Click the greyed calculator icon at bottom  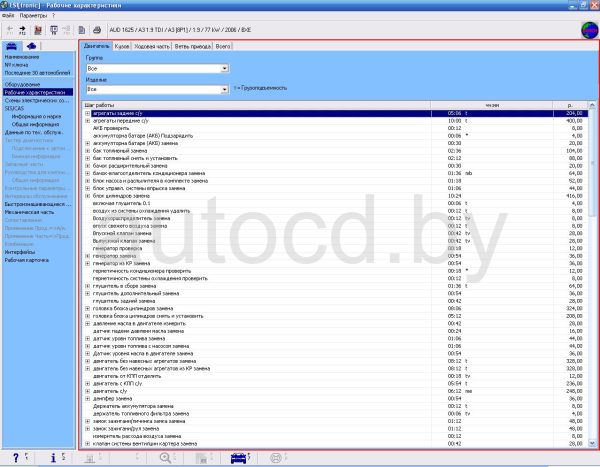[x=201, y=457]
